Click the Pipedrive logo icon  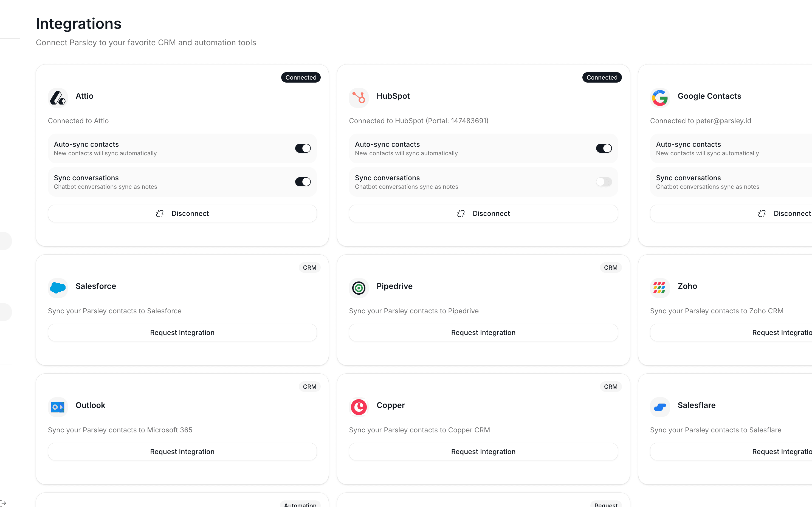[358, 288]
